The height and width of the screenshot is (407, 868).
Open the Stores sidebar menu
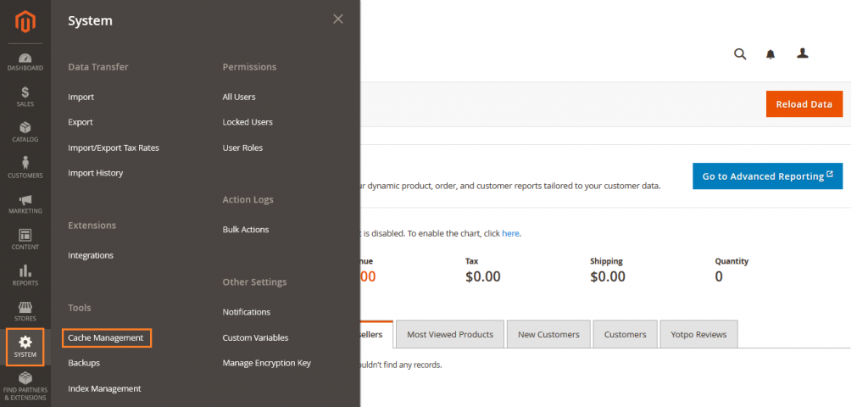25,311
